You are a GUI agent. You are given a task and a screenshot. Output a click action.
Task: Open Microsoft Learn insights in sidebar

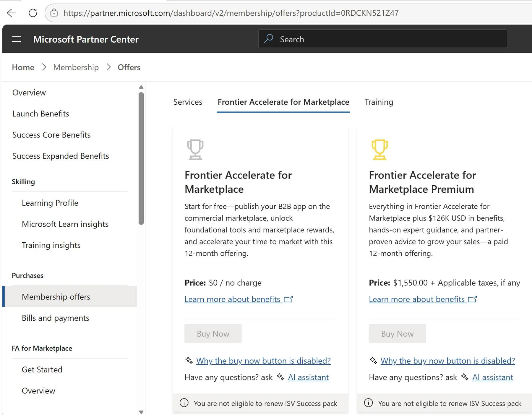point(65,224)
